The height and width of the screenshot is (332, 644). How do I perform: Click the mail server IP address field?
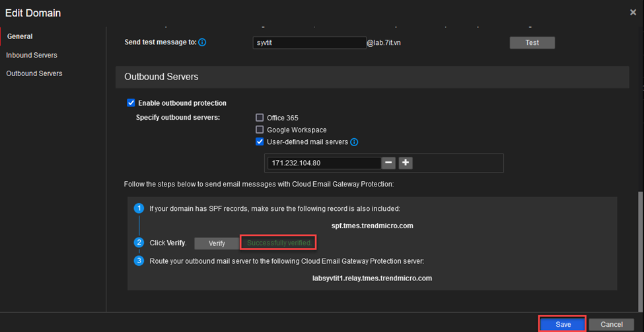tap(324, 163)
